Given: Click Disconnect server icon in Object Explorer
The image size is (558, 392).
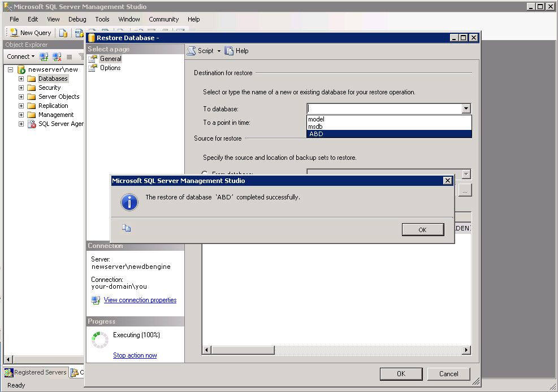Looking at the screenshot, I should point(57,56).
